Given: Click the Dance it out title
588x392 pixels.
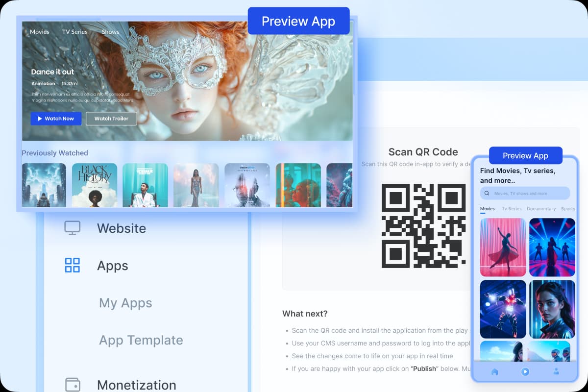Looking at the screenshot, I should pyautogui.click(x=52, y=72).
